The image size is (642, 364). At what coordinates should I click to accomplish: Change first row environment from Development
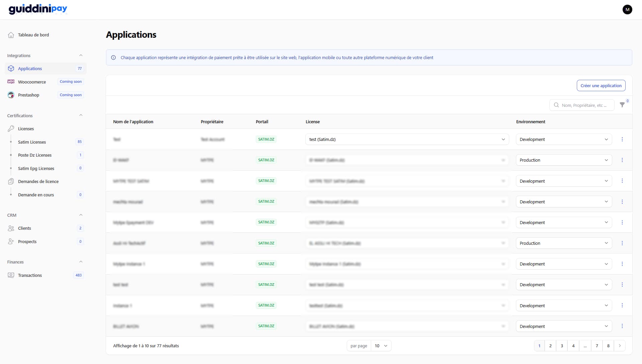563,139
